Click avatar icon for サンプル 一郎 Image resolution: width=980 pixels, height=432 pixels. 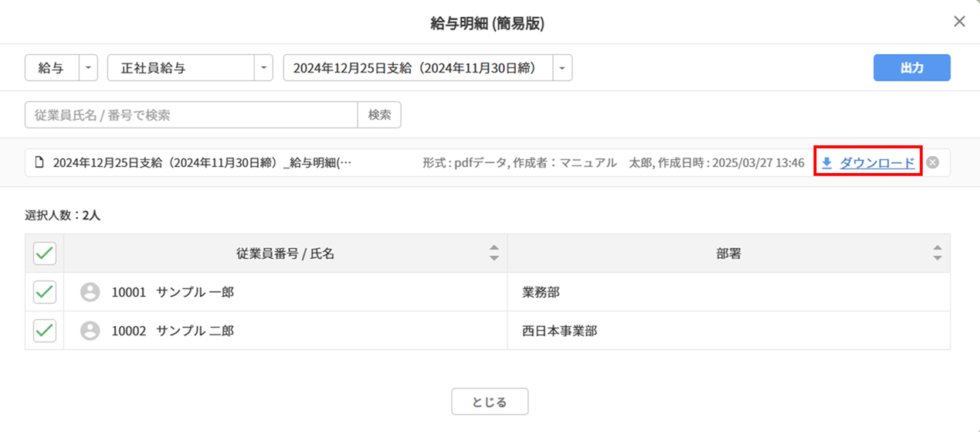(90, 292)
